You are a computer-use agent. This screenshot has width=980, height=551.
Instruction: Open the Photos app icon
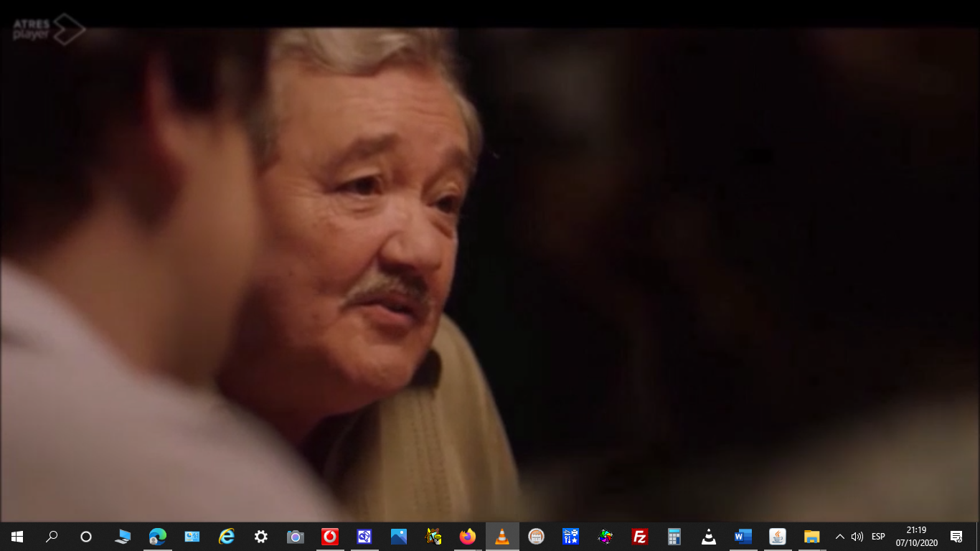point(399,537)
